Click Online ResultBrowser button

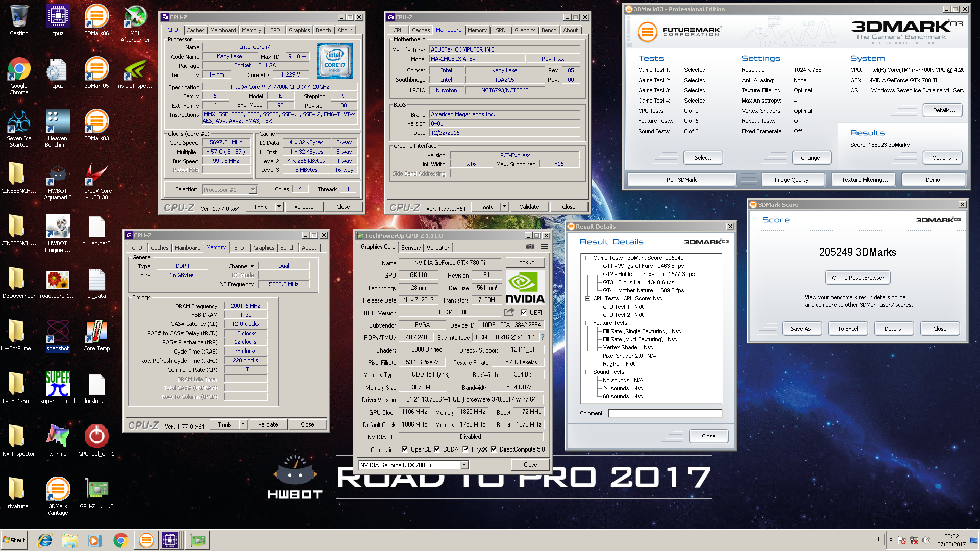[857, 278]
